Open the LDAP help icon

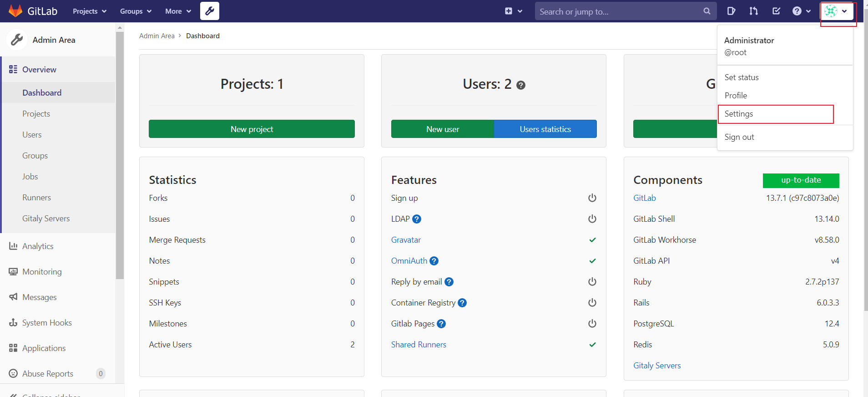[417, 219]
